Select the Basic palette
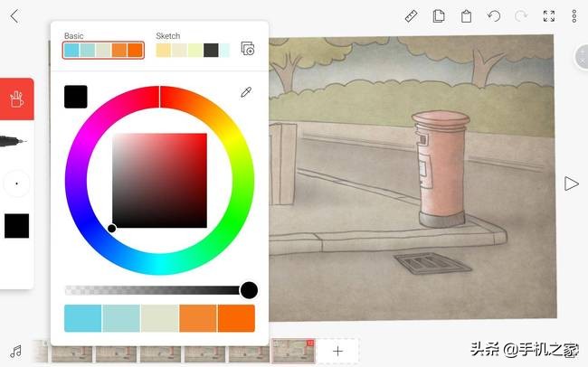The width and height of the screenshot is (588, 367). pyautogui.click(x=103, y=50)
